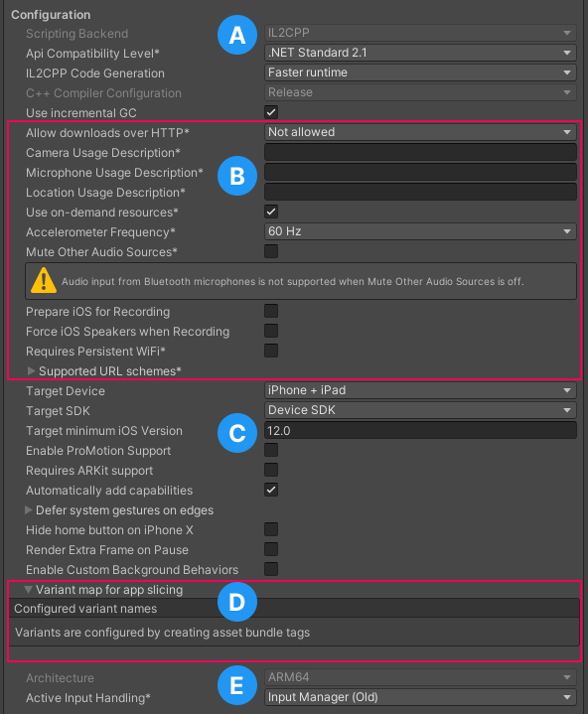Click the Bluetooth microphone warning icon

tap(44, 280)
